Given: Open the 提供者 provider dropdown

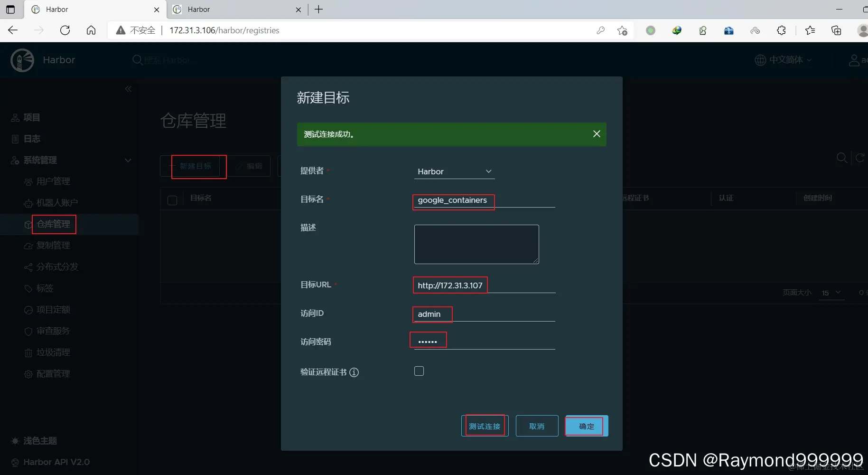Looking at the screenshot, I should pos(454,171).
